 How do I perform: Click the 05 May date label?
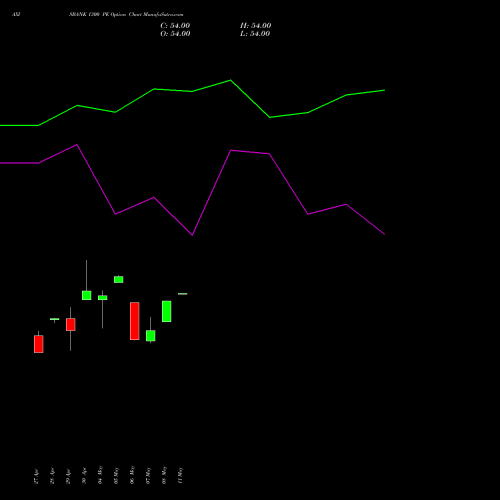point(116,475)
